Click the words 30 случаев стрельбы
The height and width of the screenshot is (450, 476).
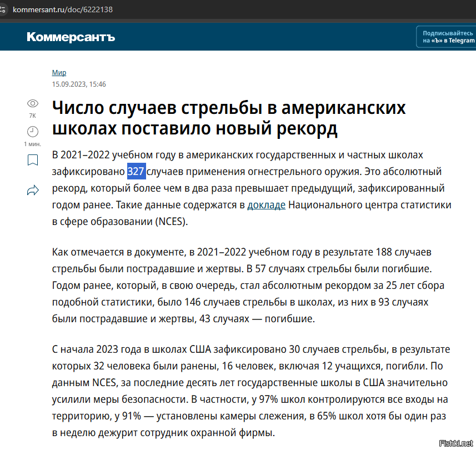coord(337,349)
